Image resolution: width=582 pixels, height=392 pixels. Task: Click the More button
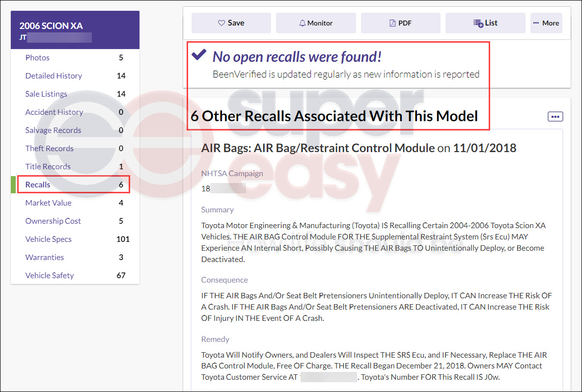pos(546,23)
